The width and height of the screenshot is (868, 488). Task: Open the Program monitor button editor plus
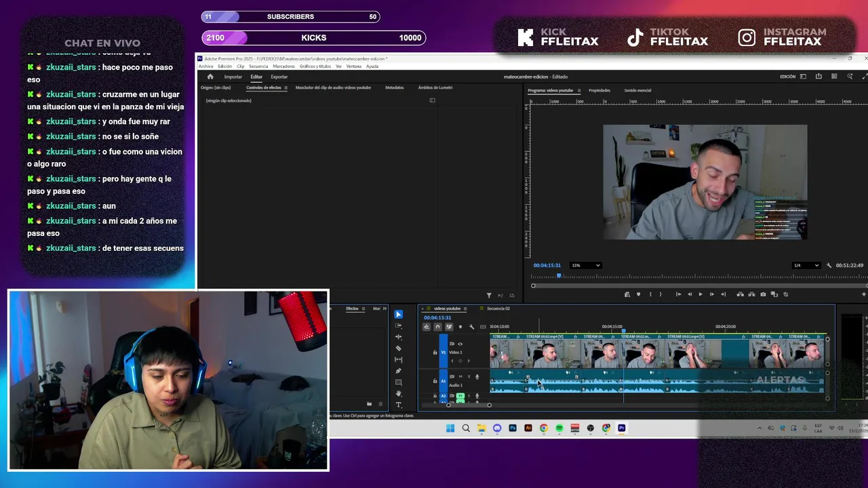pyautogui.click(x=864, y=294)
